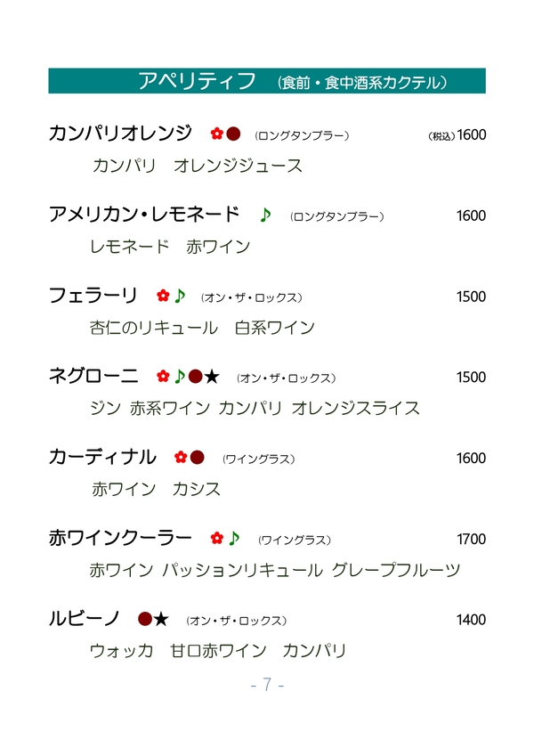
Task: Click the black star icon beside ルビーノ
Action: [161, 619]
